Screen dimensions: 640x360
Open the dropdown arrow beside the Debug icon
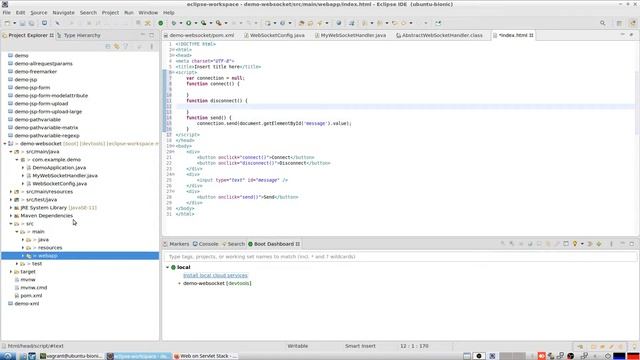(x=181, y=23)
